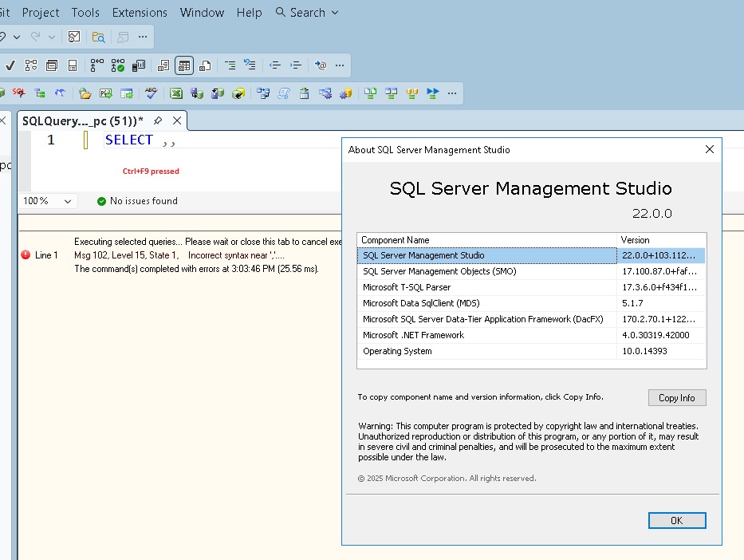Click the Excel export icon
This screenshot has height=560, width=744.
pos(176,93)
